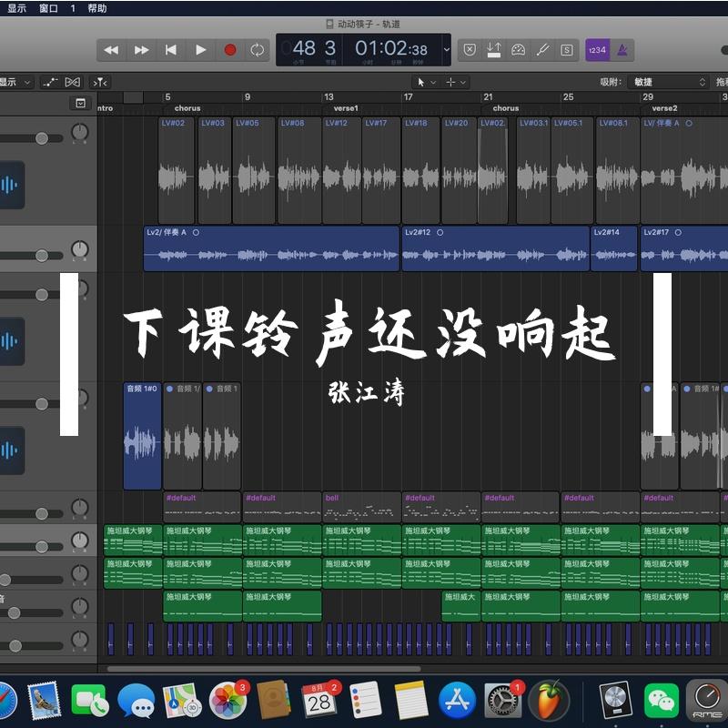The image size is (728, 728).
Task: Select the blue Lv2#14 audio region
Action: click(x=613, y=248)
